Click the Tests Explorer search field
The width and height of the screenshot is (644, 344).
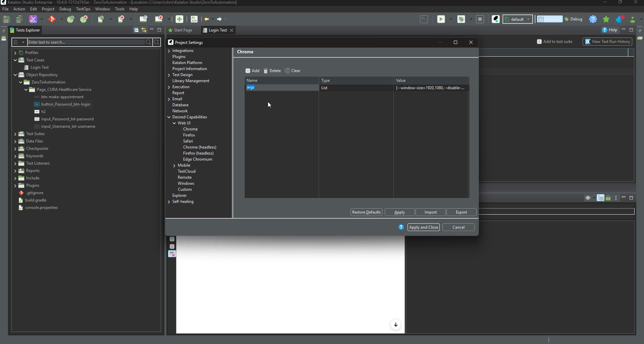[86, 42]
